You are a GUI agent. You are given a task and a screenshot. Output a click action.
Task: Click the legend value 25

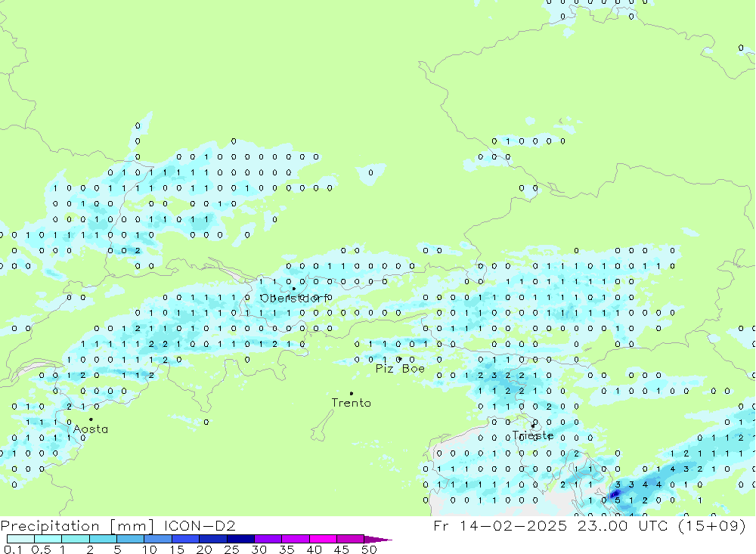pos(232,549)
